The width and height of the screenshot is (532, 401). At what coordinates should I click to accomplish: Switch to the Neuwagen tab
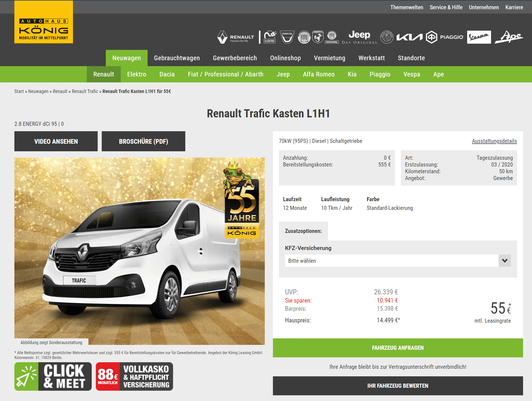[x=127, y=58]
